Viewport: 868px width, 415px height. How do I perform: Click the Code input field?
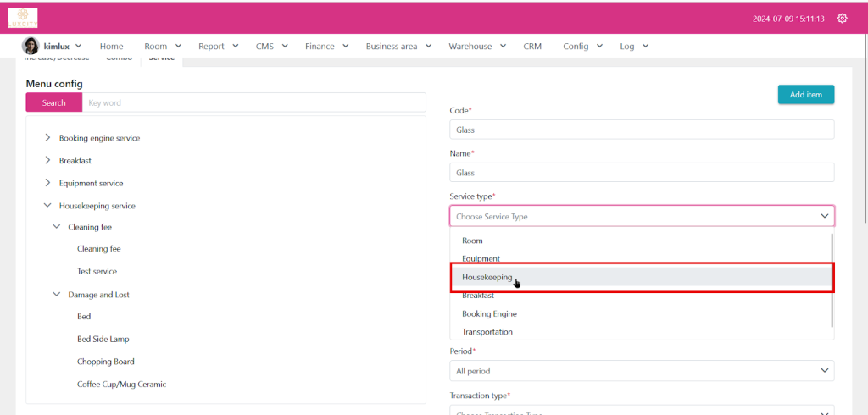pyautogui.click(x=641, y=130)
